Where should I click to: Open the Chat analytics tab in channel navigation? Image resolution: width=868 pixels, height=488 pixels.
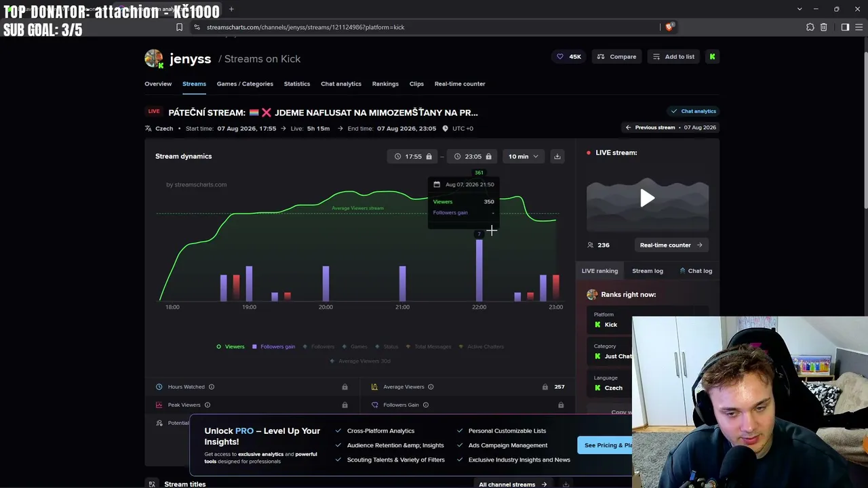pos(341,84)
